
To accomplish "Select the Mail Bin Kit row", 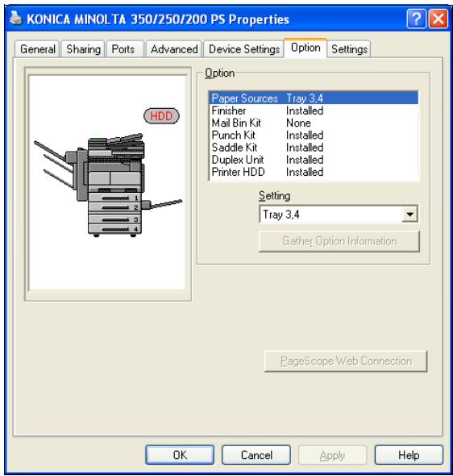I will pyautogui.click(x=314, y=123).
